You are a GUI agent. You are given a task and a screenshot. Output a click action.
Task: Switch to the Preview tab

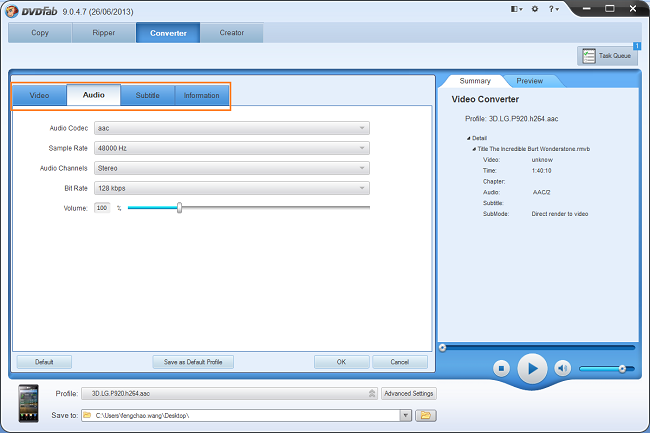[529, 81]
